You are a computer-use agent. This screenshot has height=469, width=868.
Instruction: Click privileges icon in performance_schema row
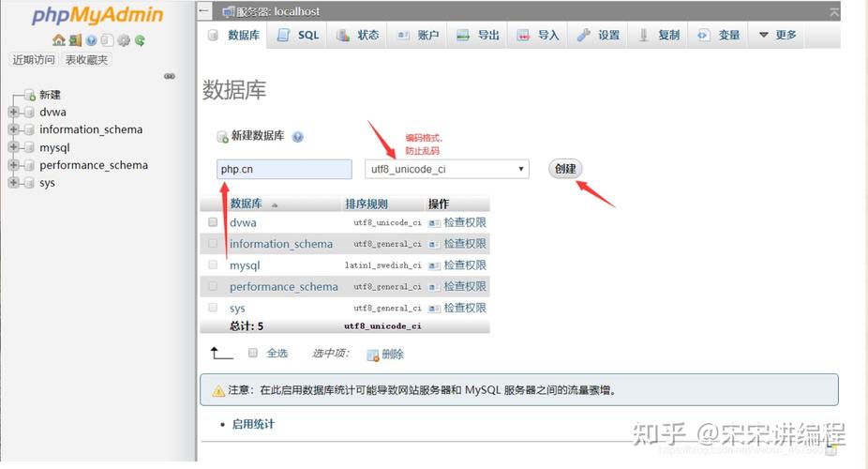[435, 287]
